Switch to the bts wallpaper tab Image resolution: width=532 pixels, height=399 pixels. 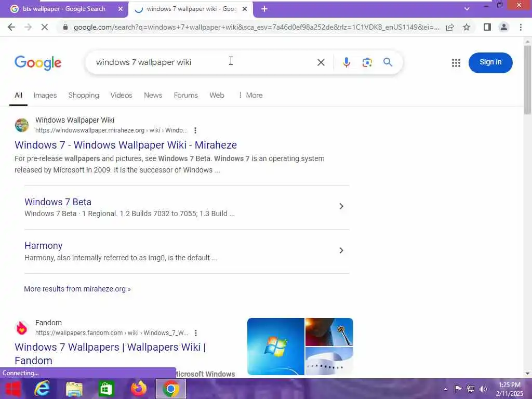[x=64, y=9]
